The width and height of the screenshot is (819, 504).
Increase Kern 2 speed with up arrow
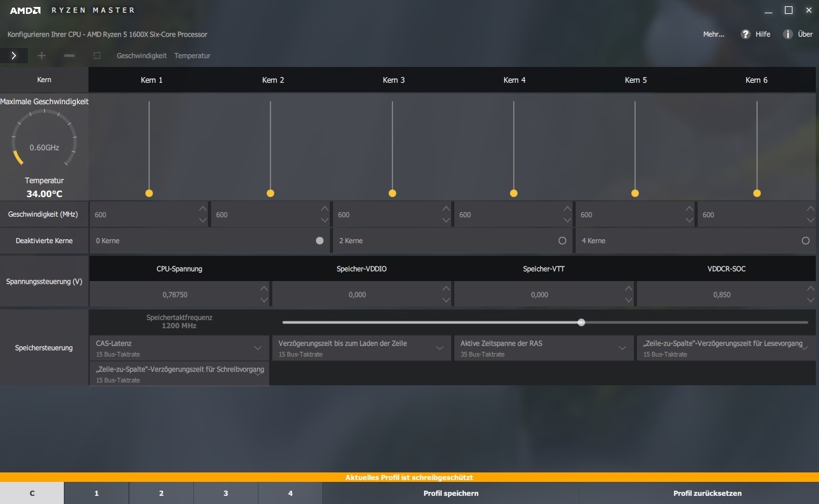[x=324, y=208]
